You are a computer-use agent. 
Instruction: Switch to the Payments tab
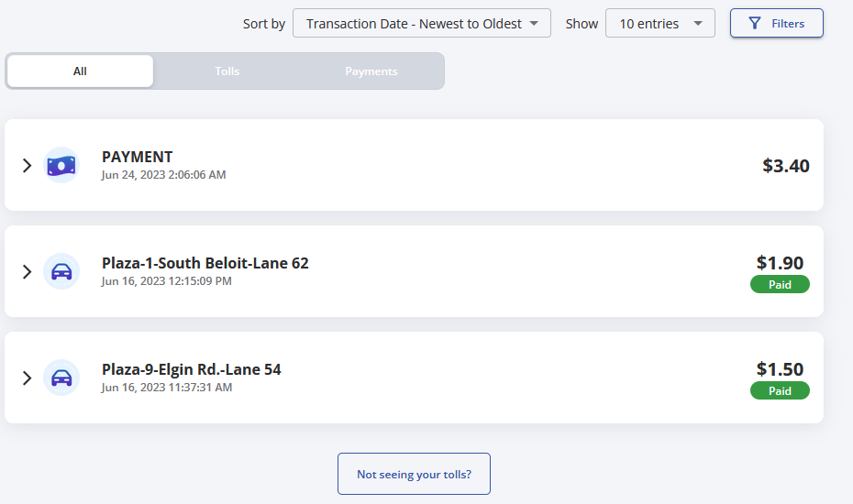[371, 71]
